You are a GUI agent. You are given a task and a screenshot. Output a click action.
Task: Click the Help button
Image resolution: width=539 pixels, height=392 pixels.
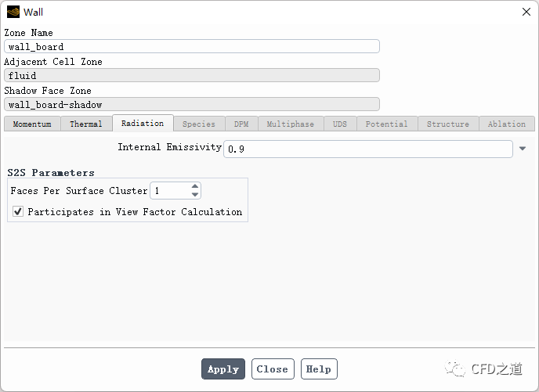pos(319,369)
